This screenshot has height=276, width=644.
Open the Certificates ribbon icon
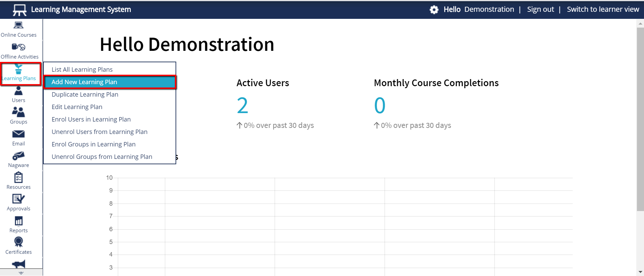click(18, 242)
